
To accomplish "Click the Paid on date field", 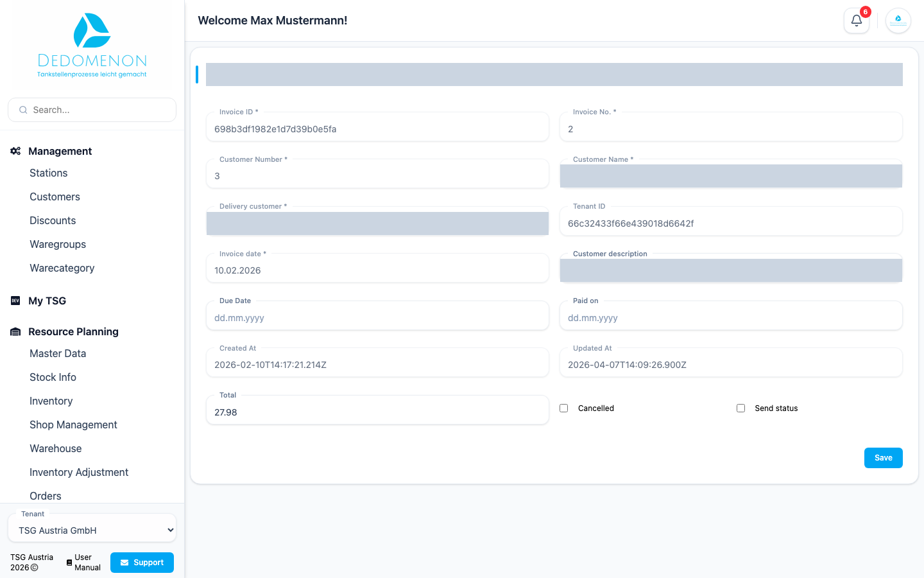I will pos(731,315).
